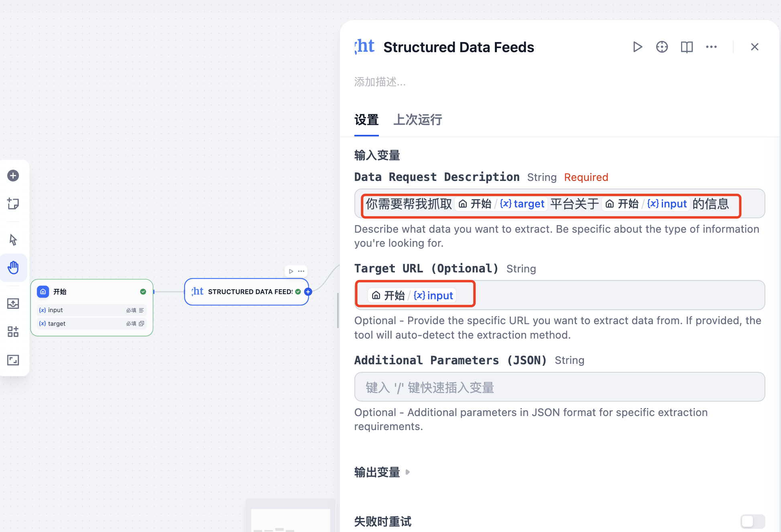Switch to the 上次运行 tab

(x=417, y=120)
